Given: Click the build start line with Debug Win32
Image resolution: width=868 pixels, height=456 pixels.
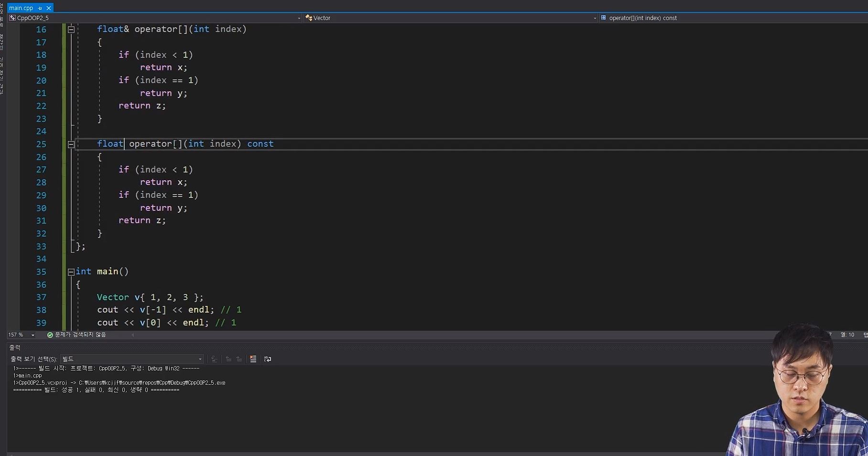Looking at the screenshot, I should click(x=106, y=369).
